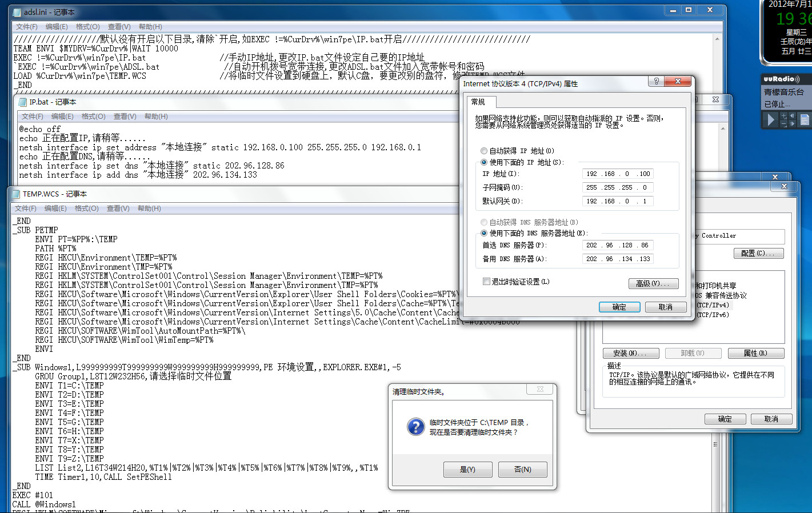Open 帮助 menu in TEMP.WCS Notepad
This screenshot has width=812, height=513.
pos(149,209)
